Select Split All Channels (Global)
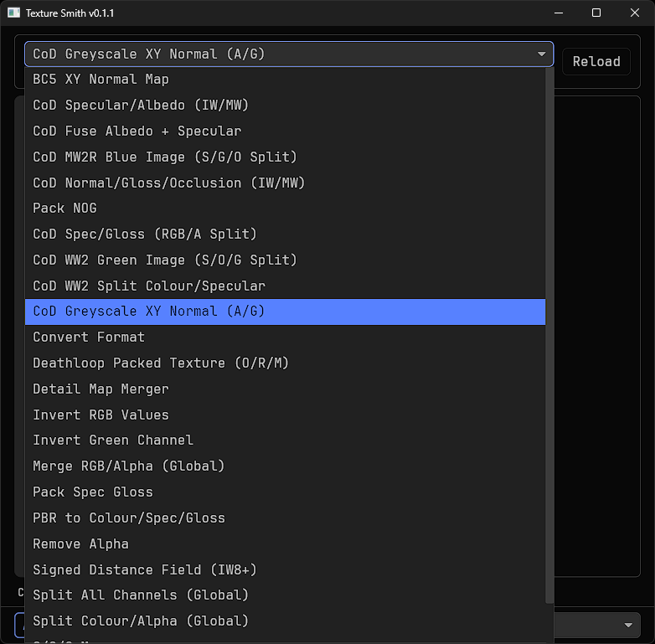655x644 pixels. point(286,595)
